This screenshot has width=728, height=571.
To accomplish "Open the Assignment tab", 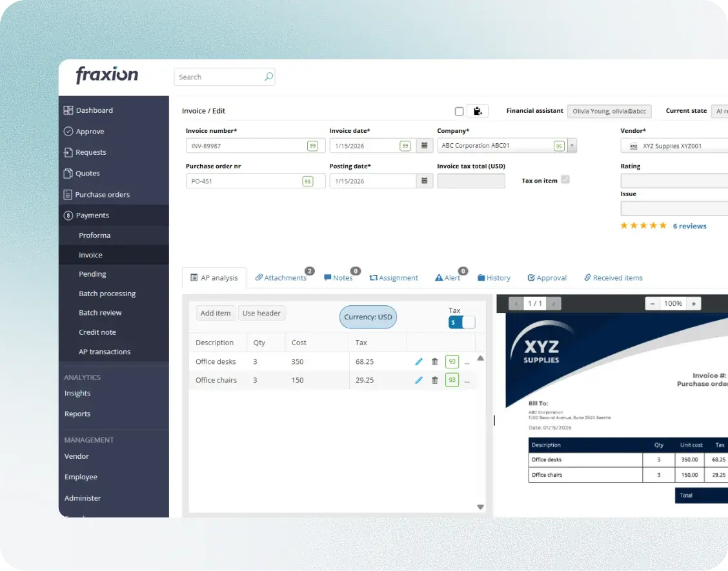I will pyautogui.click(x=394, y=277).
